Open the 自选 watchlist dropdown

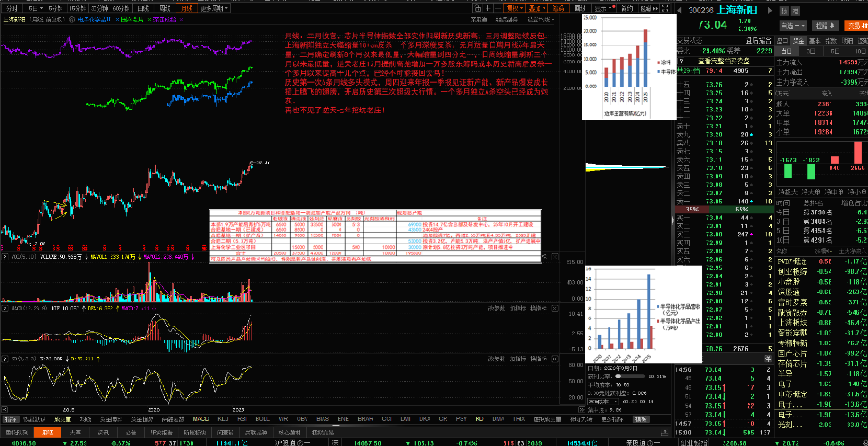click(x=793, y=26)
